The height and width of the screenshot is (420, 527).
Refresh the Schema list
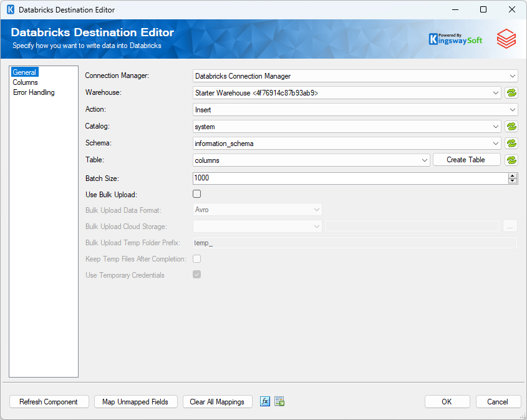point(511,144)
